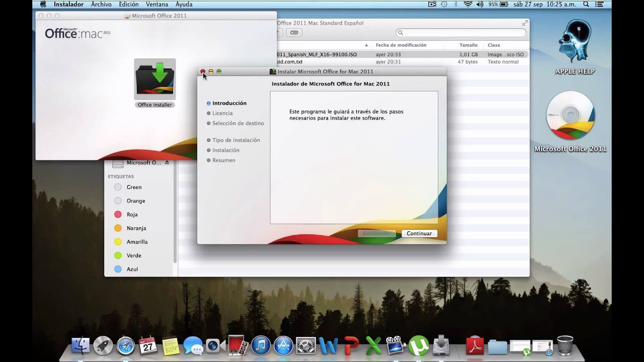Image resolution: width=644 pixels, height=362 pixels.
Task: Launch Microsoft PowerPoint from the dock
Action: pos(351,345)
